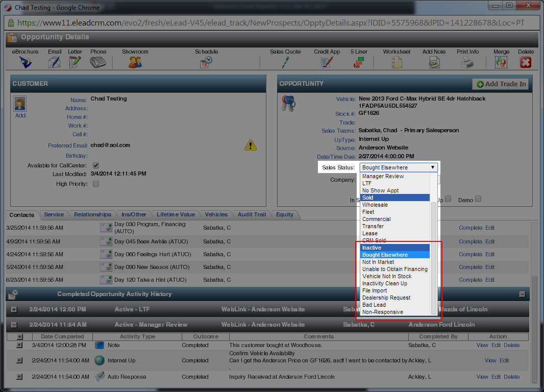544x392 pixels.
Task: Click the customer photo Add icon
Action: click(20, 104)
